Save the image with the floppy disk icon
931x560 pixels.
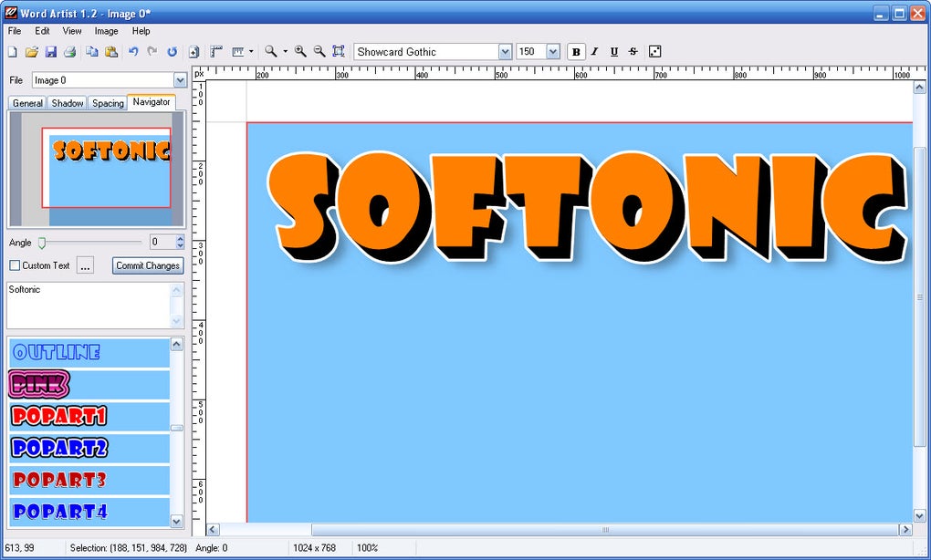51,52
